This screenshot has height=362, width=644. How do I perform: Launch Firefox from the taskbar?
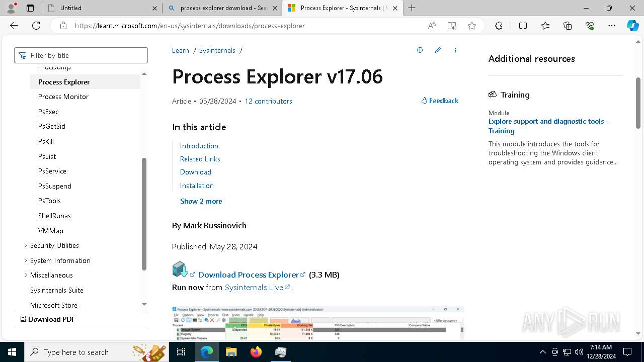click(256, 352)
